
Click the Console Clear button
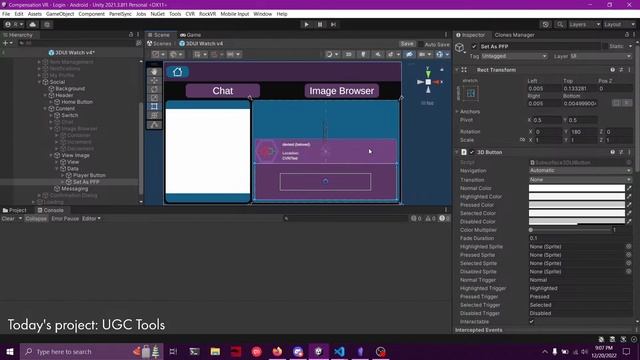8,219
